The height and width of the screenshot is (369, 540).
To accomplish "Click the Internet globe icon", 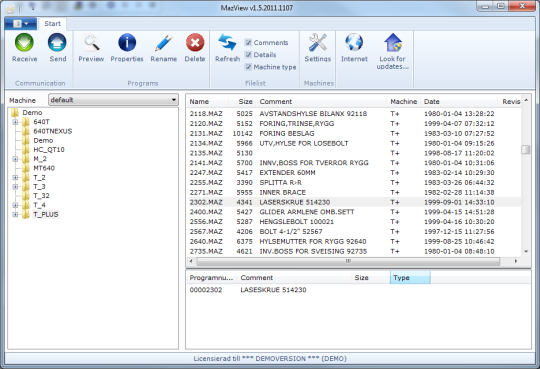I will [354, 43].
